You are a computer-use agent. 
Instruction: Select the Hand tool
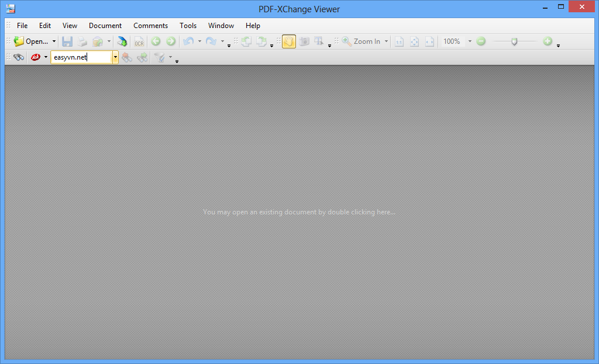click(x=288, y=41)
